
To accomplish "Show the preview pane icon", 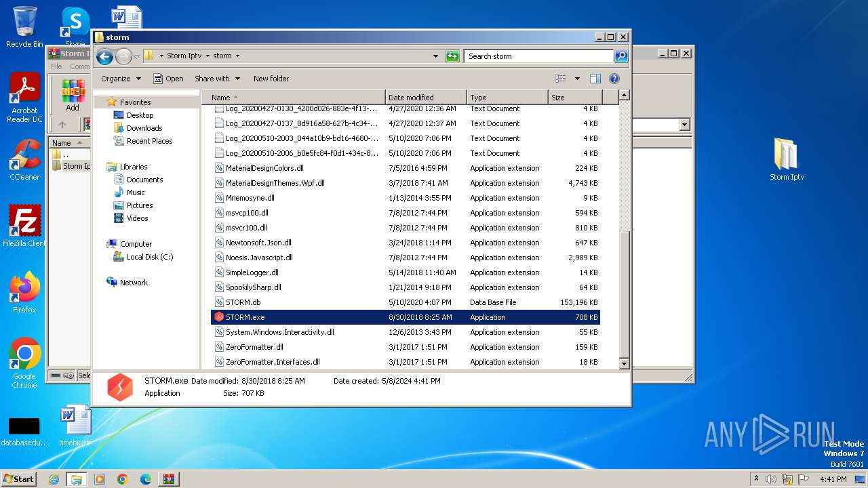I will pyautogui.click(x=595, y=79).
